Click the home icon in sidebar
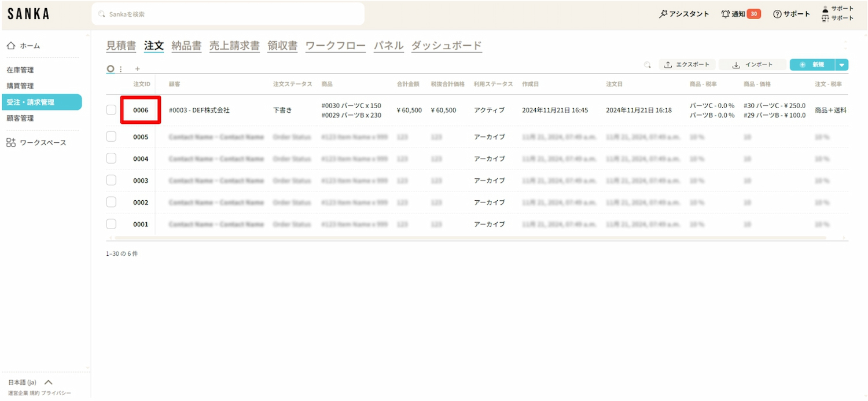868x401 pixels. click(x=11, y=46)
